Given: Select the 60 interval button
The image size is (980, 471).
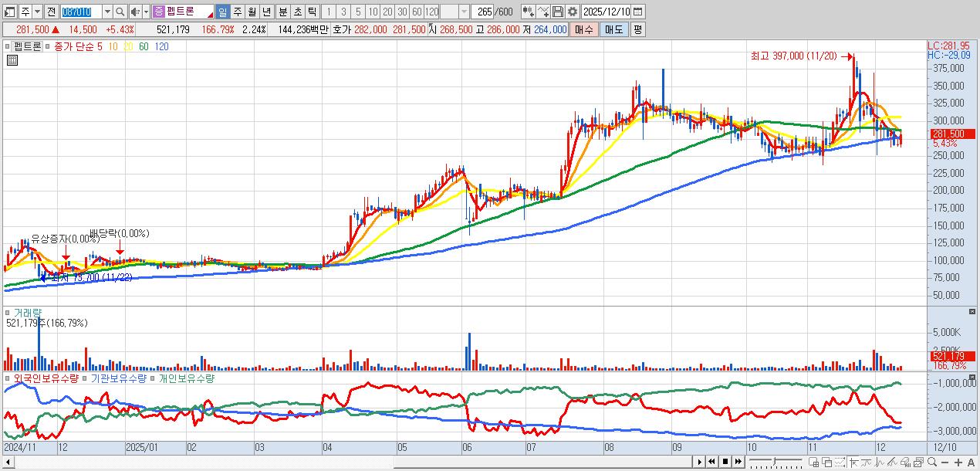Looking at the screenshot, I should pyautogui.click(x=417, y=12).
